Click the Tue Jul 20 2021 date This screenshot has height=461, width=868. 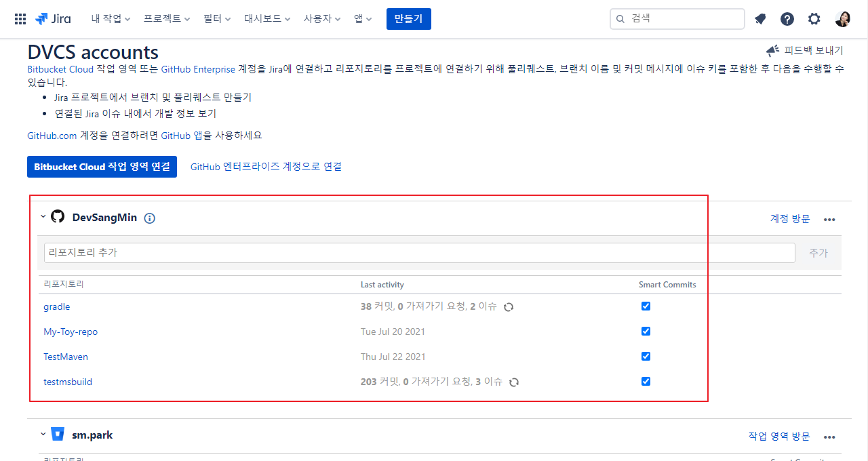point(393,332)
